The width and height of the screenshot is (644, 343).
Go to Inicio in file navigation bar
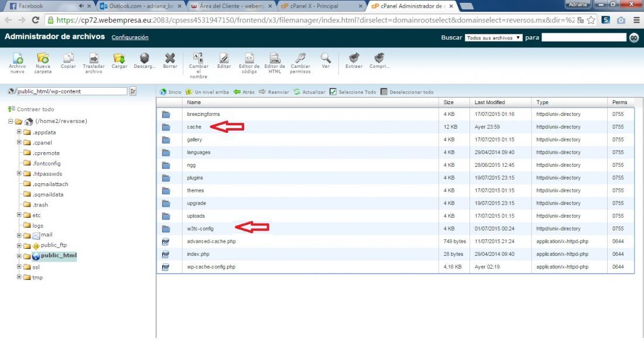(170, 92)
